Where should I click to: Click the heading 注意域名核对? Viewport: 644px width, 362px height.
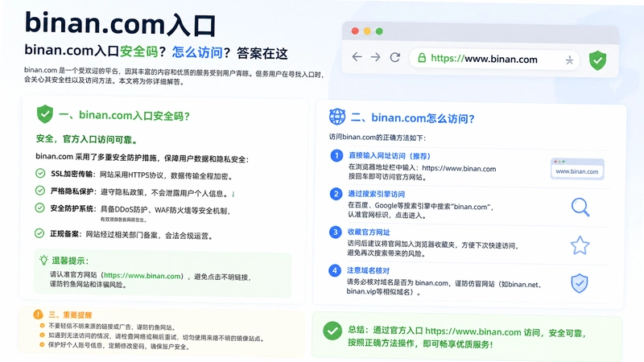pyautogui.click(x=368, y=270)
